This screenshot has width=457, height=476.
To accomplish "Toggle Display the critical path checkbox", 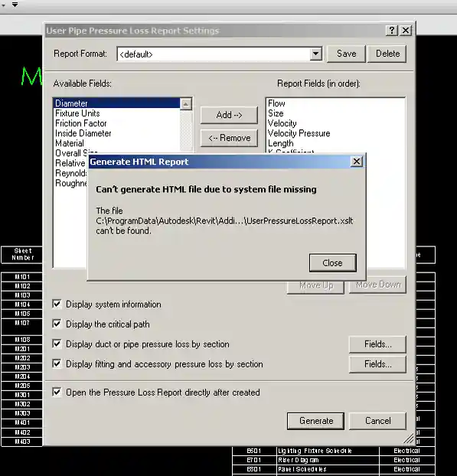I will coord(57,324).
